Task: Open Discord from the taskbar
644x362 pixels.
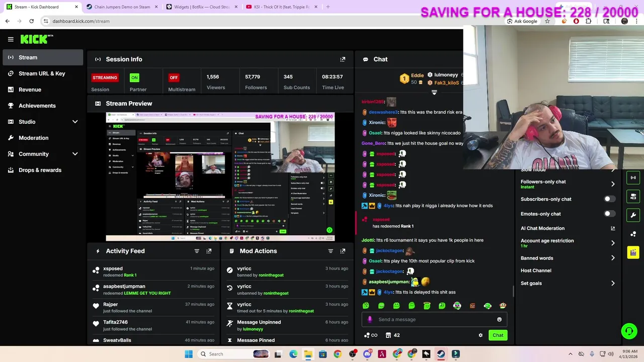Action: tap(367, 354)
